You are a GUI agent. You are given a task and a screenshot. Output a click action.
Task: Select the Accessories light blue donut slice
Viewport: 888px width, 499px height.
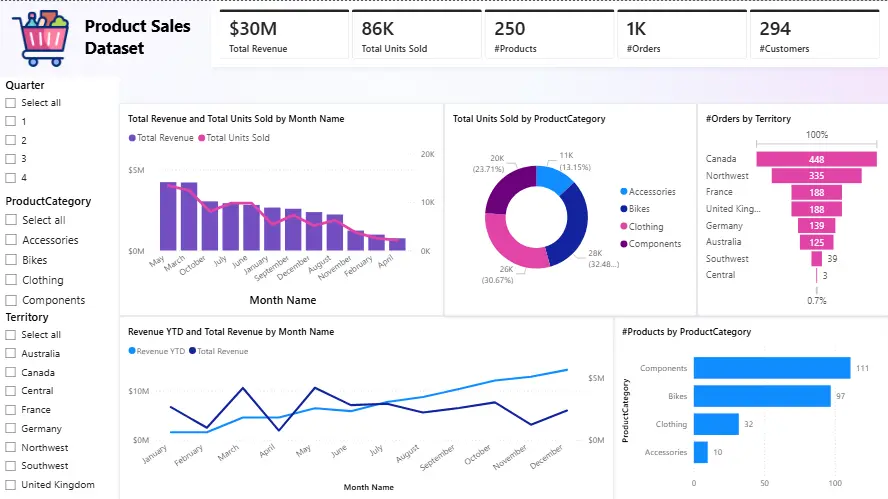553,177
